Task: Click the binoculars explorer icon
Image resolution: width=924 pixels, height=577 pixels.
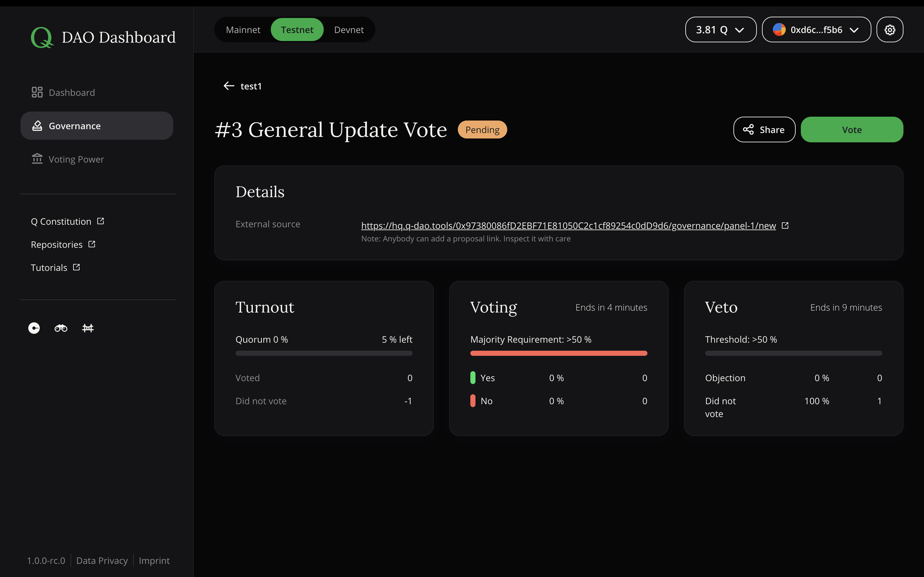Action: 61,328
